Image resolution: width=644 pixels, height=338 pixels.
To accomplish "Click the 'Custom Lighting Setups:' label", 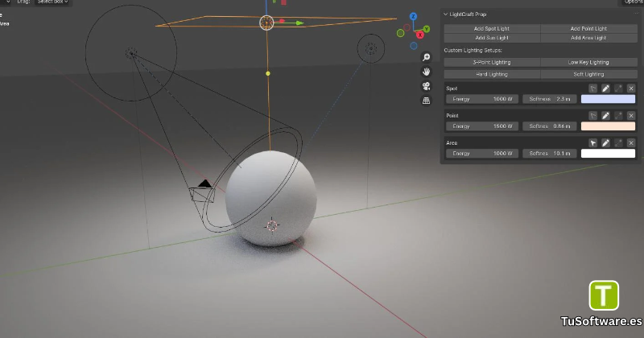I will point(473,50).
